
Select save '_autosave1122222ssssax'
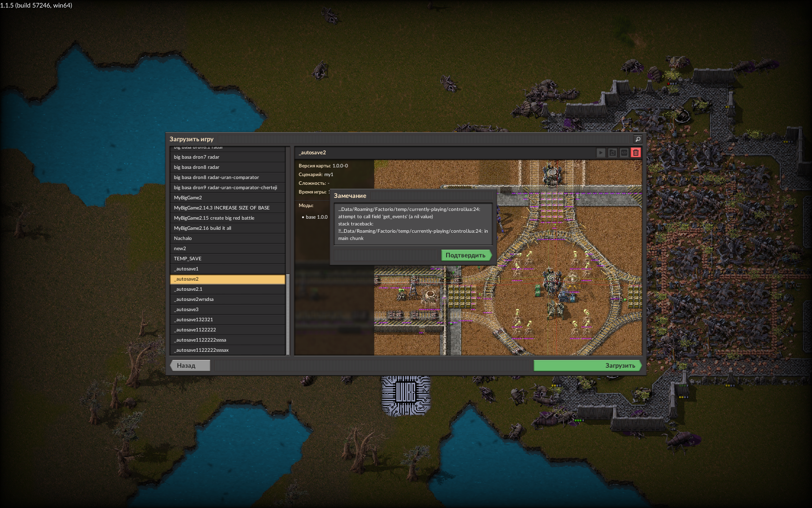[228, 350]
